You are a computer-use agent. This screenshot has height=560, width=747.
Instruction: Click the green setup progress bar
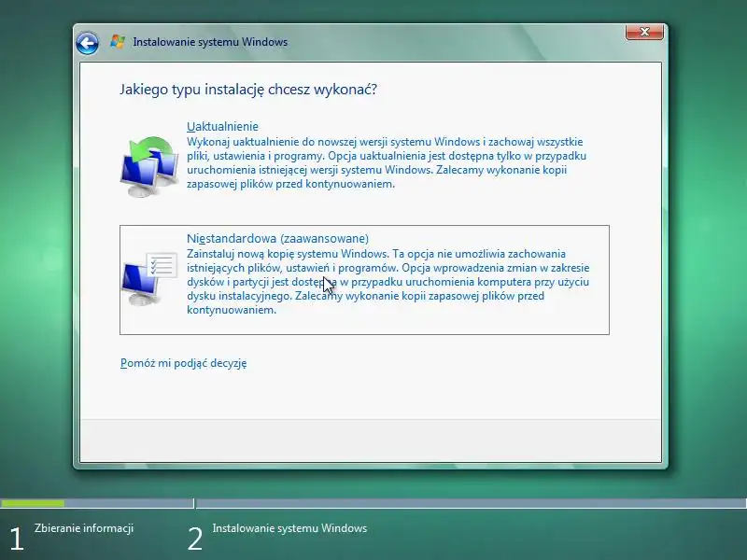(33, 503)
